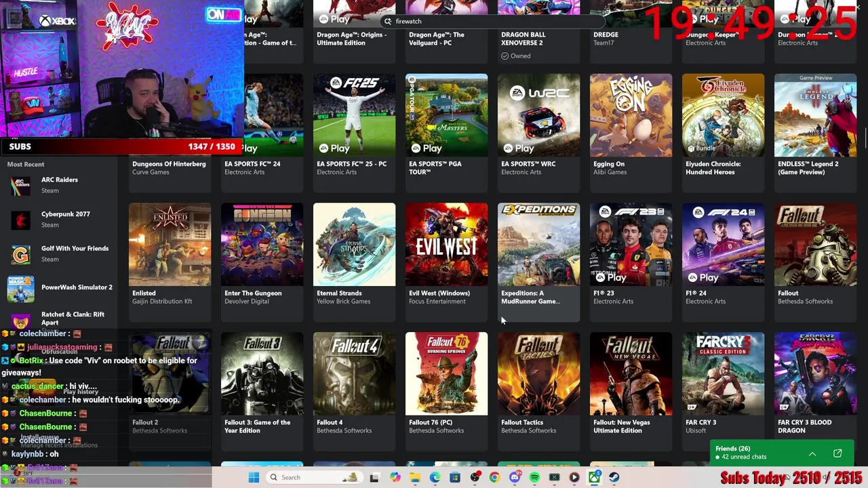Open Cyberpunk 2077 icon in sidebar
The height and width of the screenshot is (488, 868).
click(x=20, y=220)
